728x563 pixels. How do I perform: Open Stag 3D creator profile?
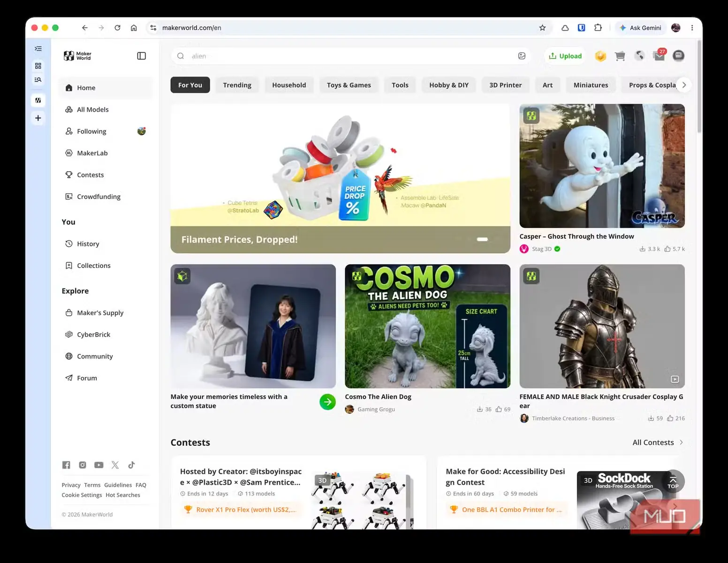click(x=541, y=249)
